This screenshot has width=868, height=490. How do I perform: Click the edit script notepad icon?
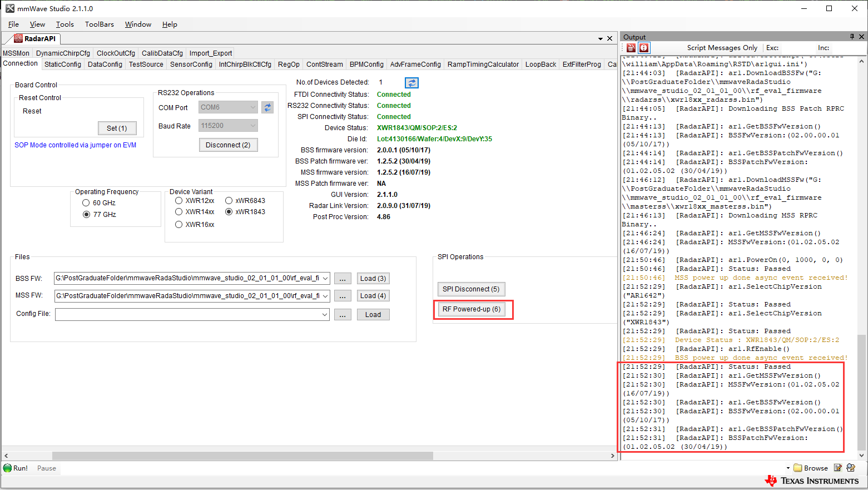[838, 468]
